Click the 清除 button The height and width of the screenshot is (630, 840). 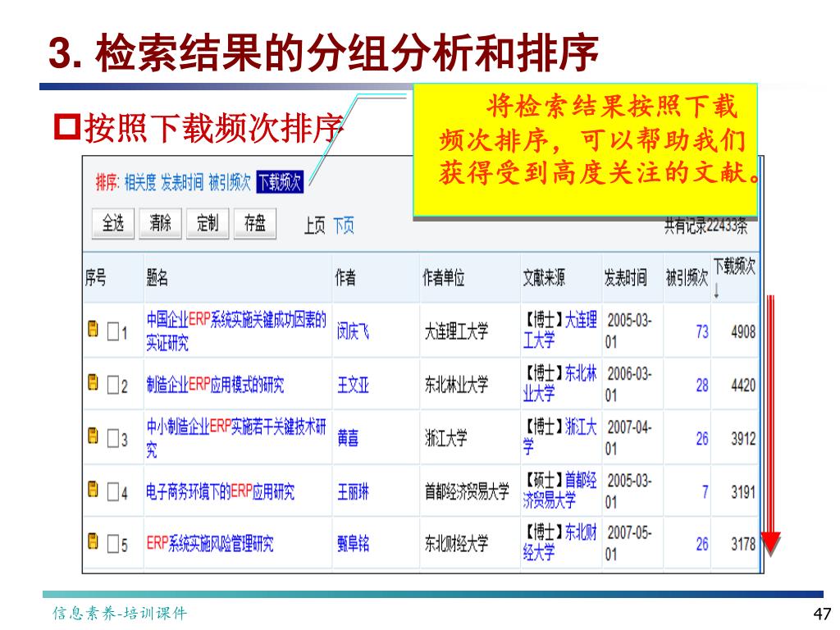[x=160, y=223]
